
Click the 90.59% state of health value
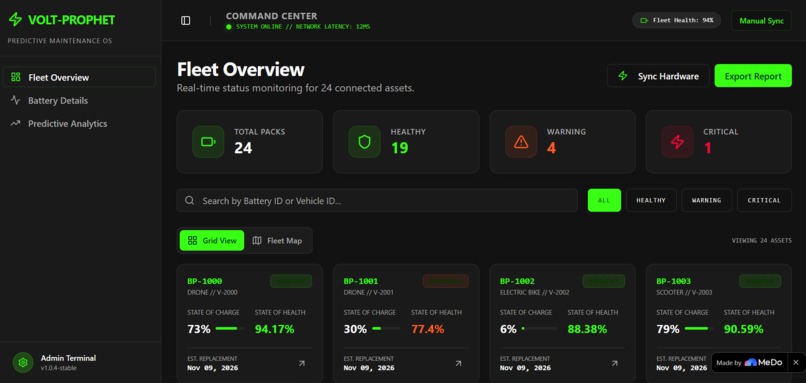coord(743,329)
